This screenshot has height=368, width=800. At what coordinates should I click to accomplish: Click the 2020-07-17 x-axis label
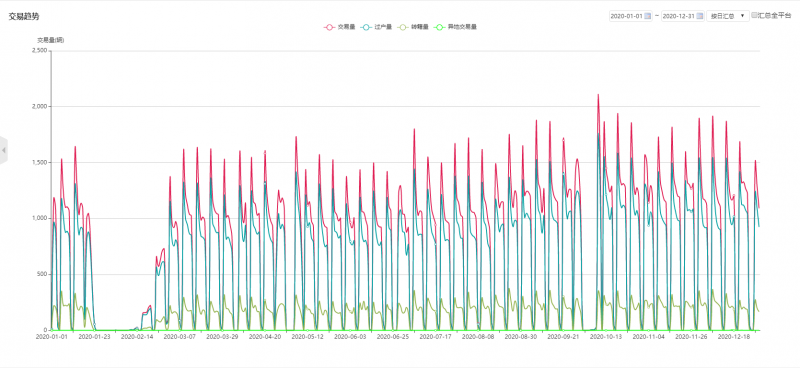click(435, 337)
